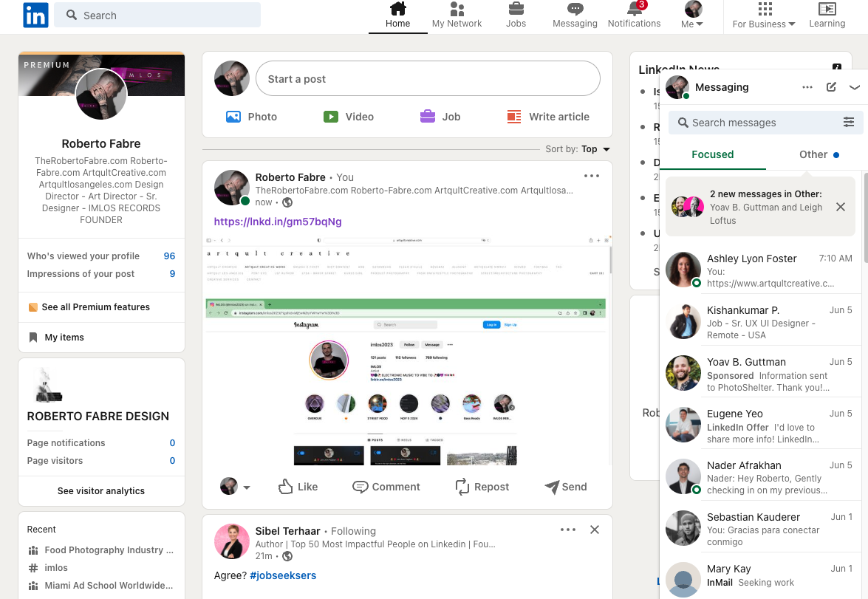This screenshot has width=868, height=599.
Task: Open the Me account dropdown
Action: (x=692, y=16)
